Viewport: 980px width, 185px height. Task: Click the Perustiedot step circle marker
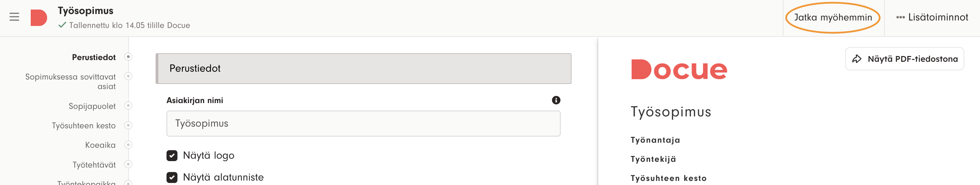pos(129,57)
